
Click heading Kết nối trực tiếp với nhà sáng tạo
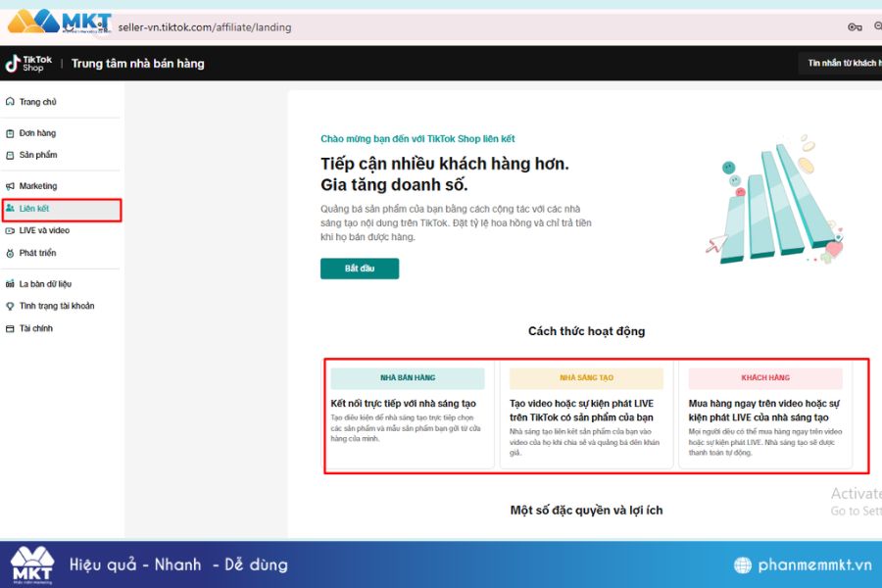coord(404,404)
